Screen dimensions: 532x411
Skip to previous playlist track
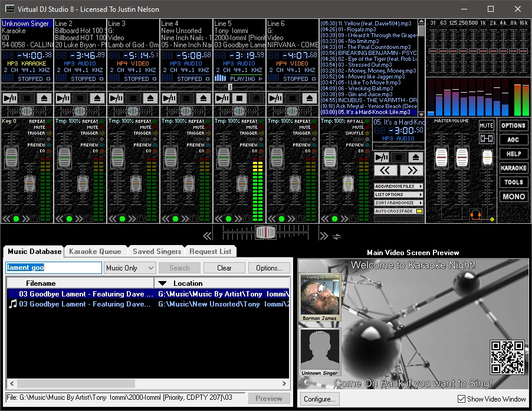385,171
